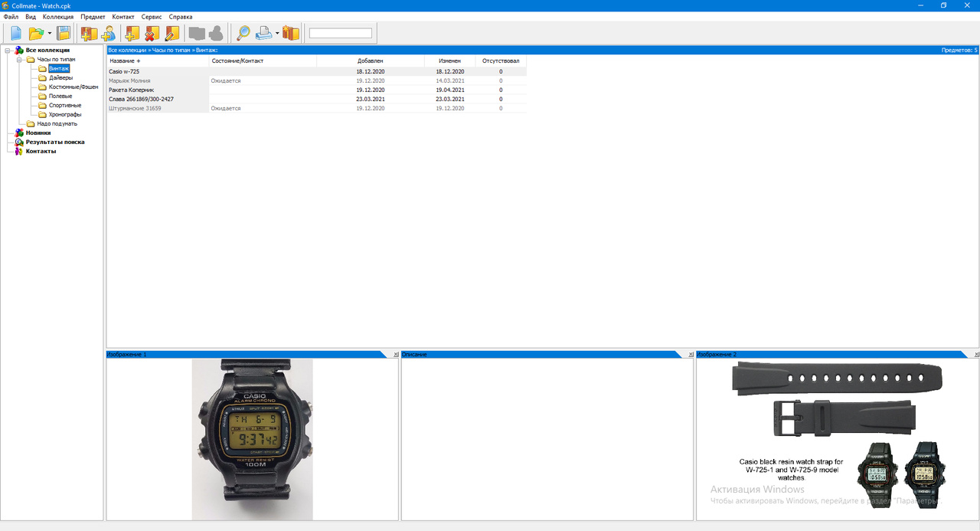The width and height of the screenshot is (980, 531).
Task: Click the Ожидается status in the Марьяж Молния row
Action: 226,80
